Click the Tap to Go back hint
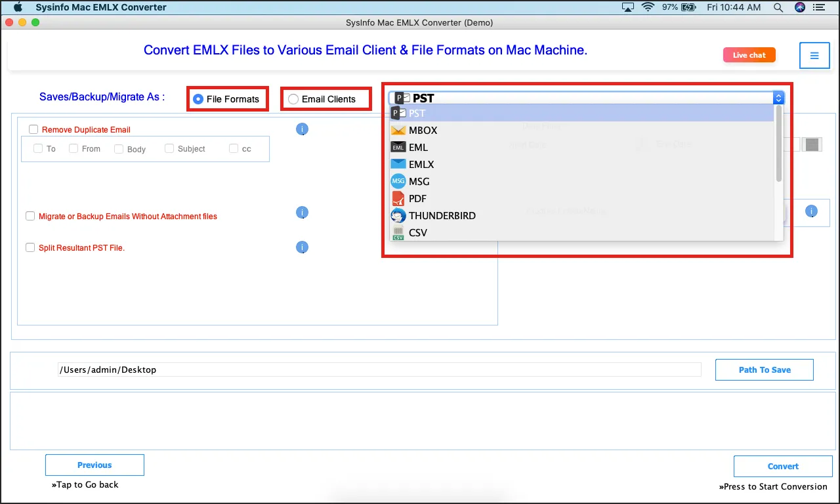 pos(85,484)
